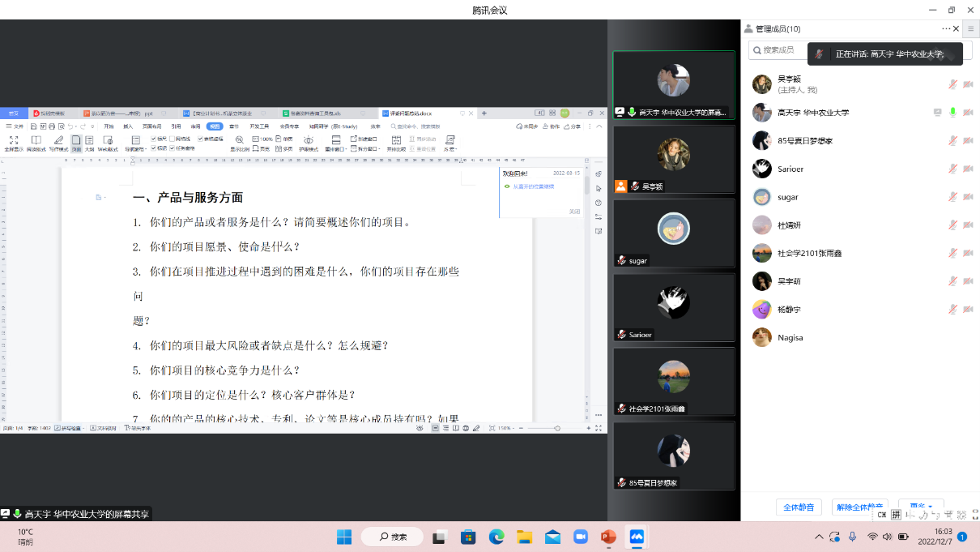Viewport: 980px width, 552px height.
Task: Click 高天宇's shared-screen video tile
Action: [x=673, y=85]
